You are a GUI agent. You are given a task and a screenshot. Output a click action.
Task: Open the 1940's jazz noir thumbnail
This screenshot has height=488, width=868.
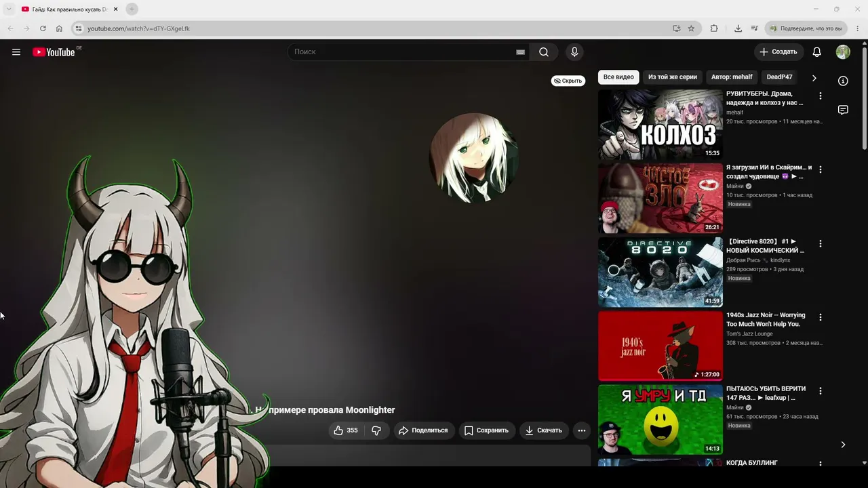[x=660, y=346]
